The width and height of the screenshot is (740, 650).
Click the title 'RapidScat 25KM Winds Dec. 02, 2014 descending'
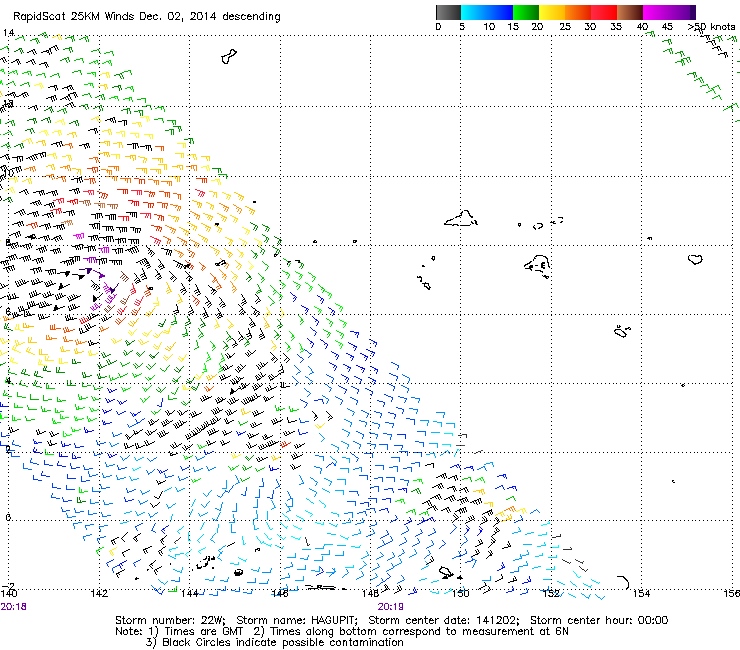pos(147,17)
